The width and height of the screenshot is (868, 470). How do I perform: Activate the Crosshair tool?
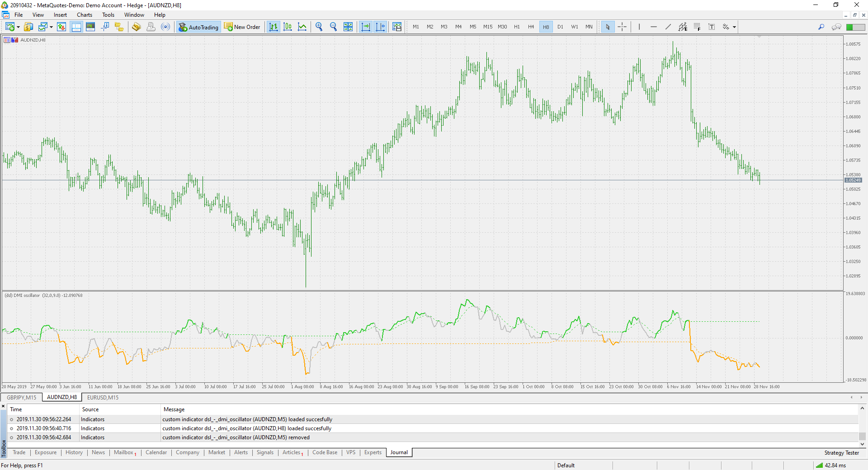click(x=622, y=27)
